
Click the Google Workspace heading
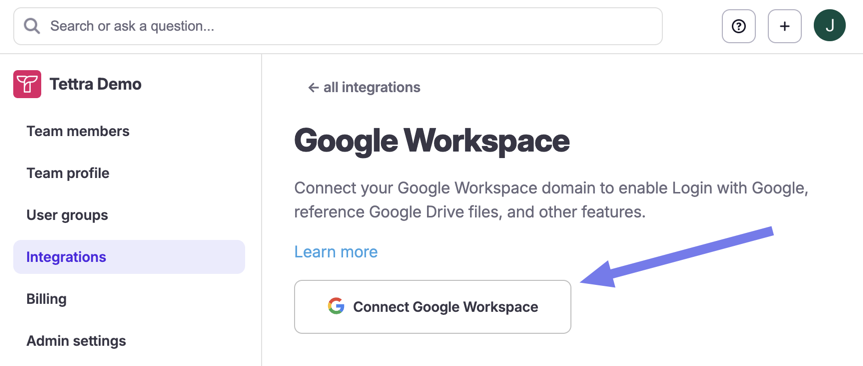tap(432, 141)
